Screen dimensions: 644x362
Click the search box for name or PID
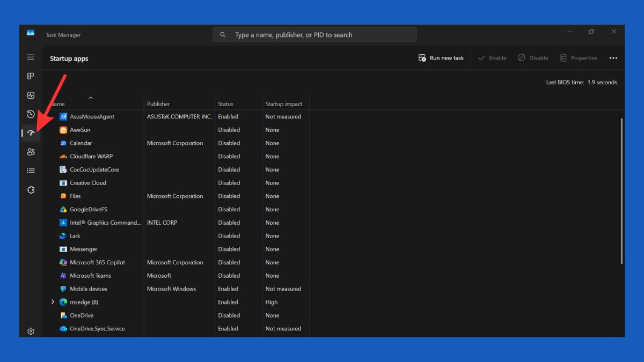point(315,35)
